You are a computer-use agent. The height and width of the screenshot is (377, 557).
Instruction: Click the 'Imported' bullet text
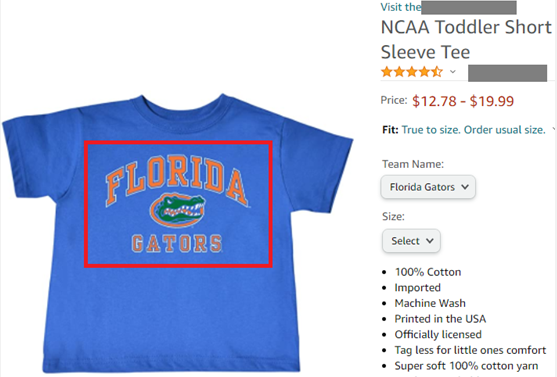pyautogui.click(x=418, y=288)
